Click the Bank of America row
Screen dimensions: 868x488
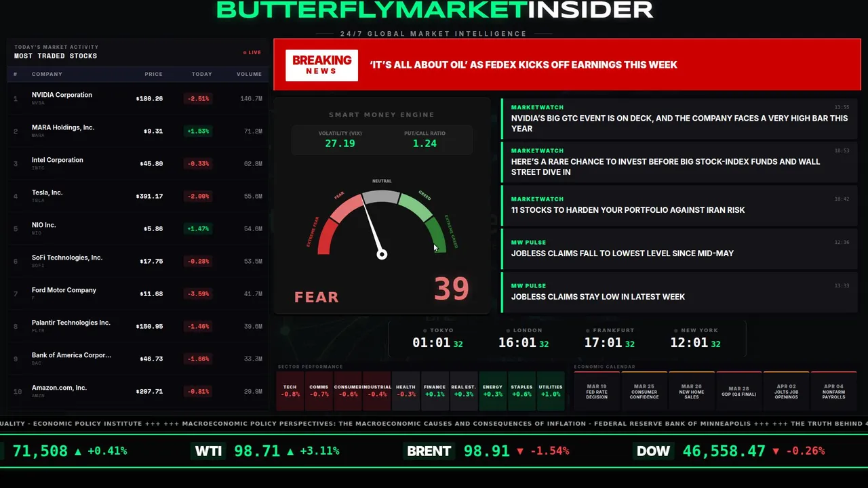(138, 359)
